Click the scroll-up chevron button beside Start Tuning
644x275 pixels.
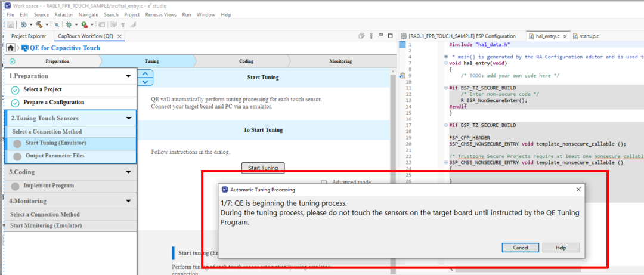tap(145, 73)
